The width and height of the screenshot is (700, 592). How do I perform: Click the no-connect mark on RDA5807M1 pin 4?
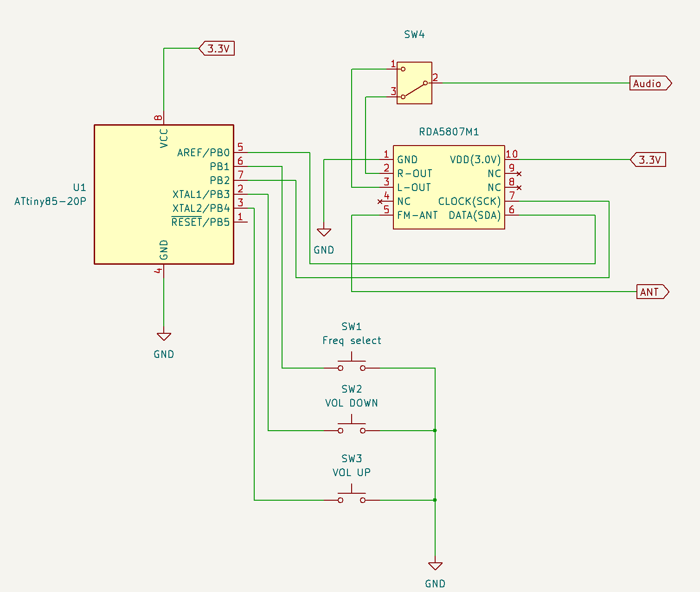pos(380,202)
